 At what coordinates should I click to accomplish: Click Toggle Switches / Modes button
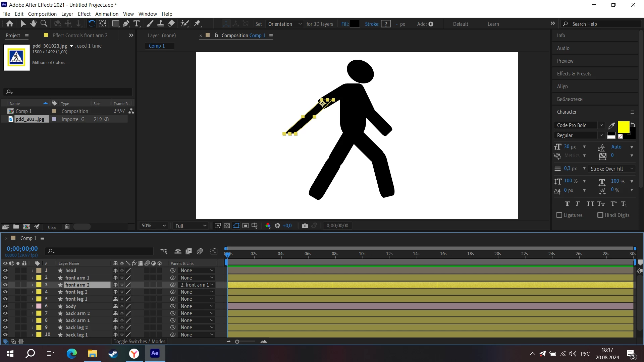click(139, 342)
